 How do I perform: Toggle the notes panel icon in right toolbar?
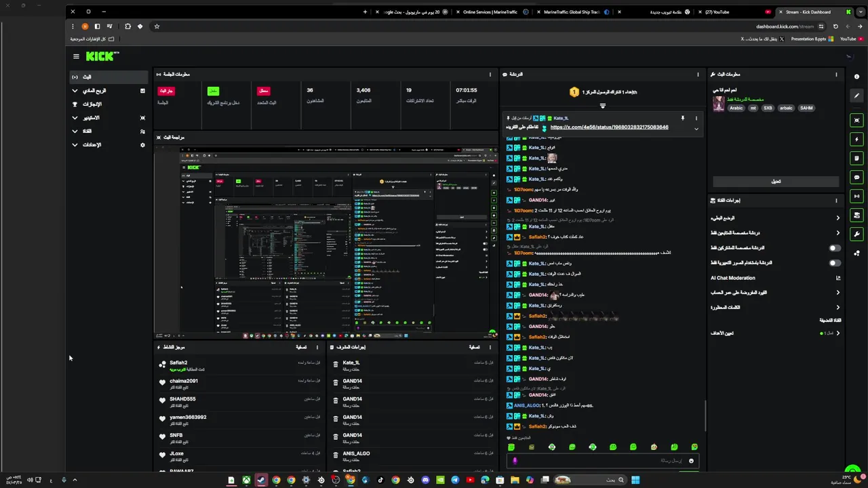click(857, 158)
